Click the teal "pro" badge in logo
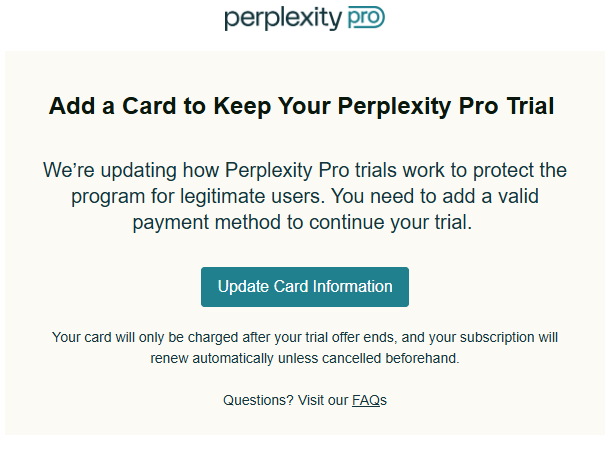The width and height of the screenshot is (611, 449). tap(366, 18)
